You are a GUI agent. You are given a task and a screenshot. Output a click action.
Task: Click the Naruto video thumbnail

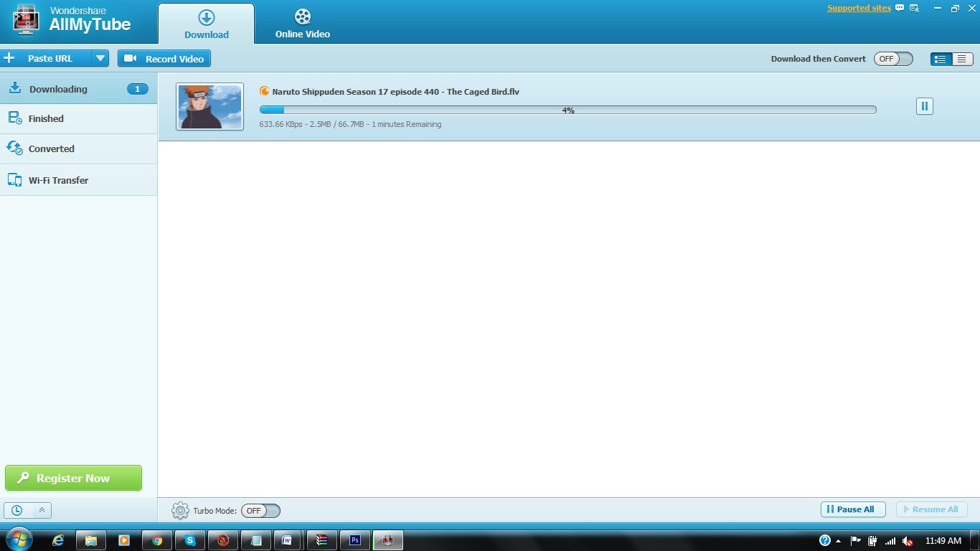pyautogui.click(x=210, y=107)
